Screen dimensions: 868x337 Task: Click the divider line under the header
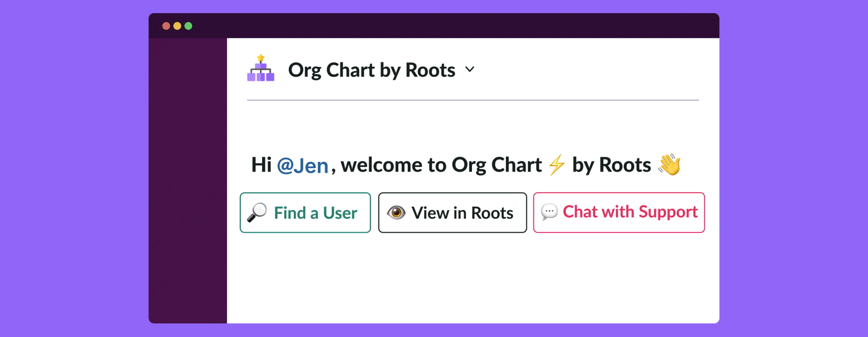(473, 100)
